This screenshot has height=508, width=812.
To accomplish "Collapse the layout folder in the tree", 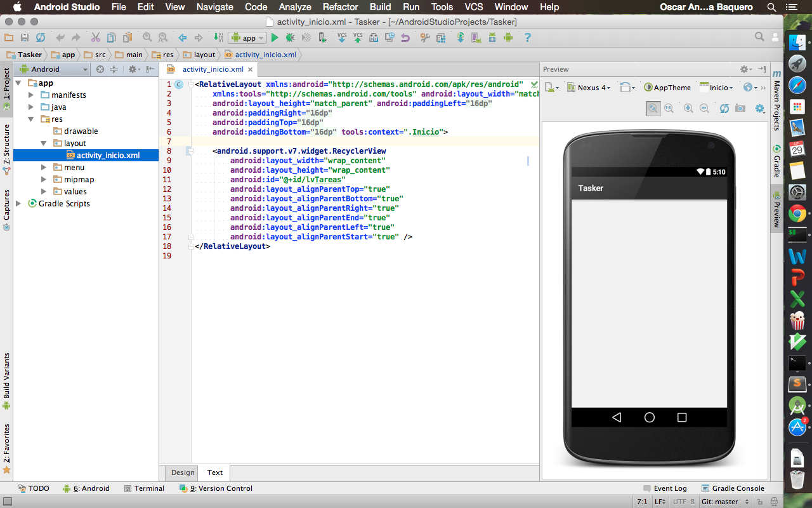I will (x=44, y=143).
